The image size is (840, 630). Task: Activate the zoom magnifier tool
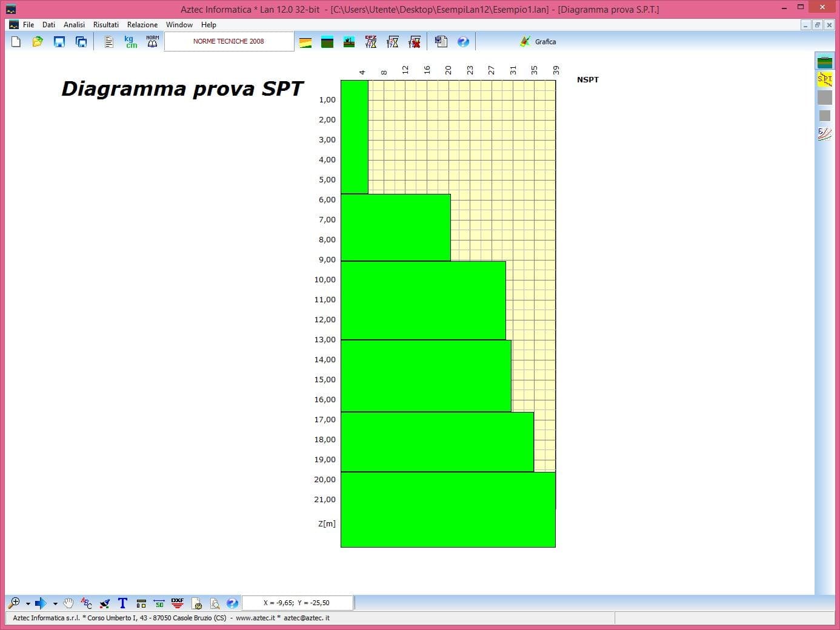click(14, 603)
